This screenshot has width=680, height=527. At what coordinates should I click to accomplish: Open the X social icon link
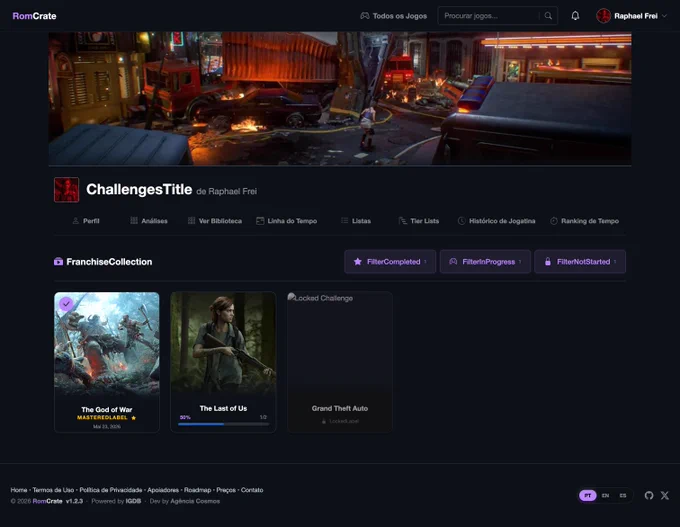tap(664, 495)
